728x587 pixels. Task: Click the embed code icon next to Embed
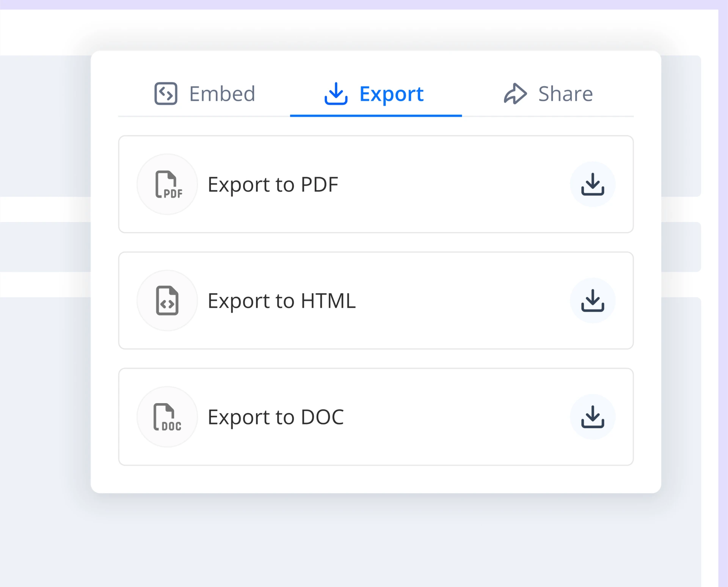click(165, 94)
